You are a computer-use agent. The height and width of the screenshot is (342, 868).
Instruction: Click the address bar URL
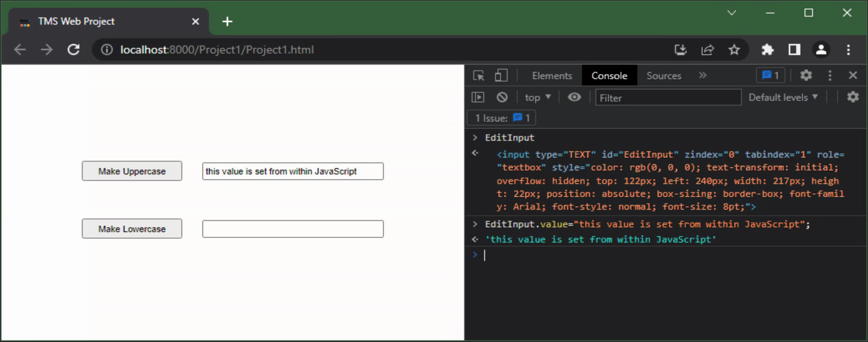(217, 50)
